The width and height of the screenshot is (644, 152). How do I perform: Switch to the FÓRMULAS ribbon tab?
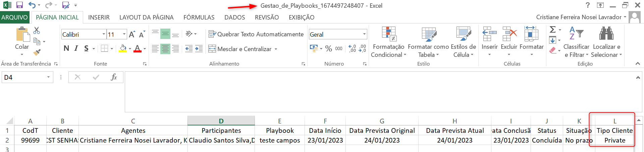click(x=199, y=17)
